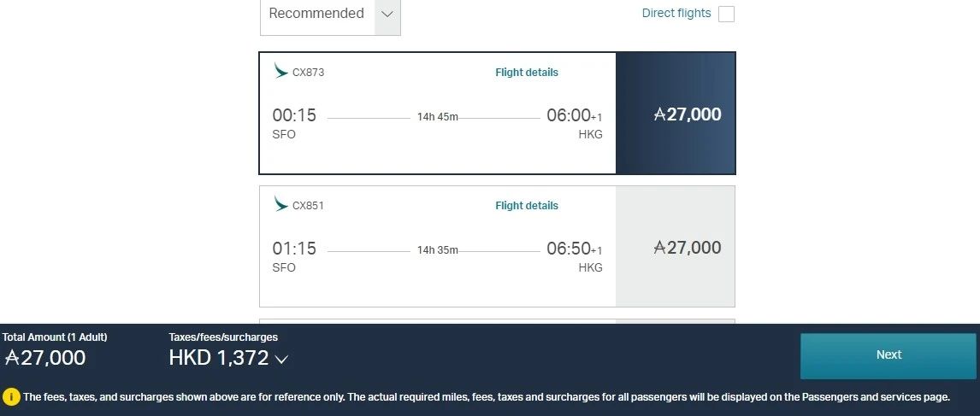Screen dimensions: 980x416
Task: Click Cathay Pacific logo on CX851 flight
Action: (280, 205)
